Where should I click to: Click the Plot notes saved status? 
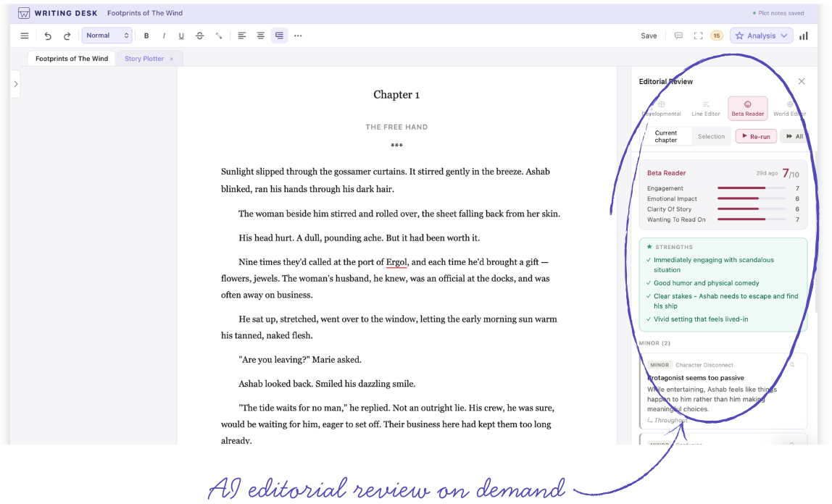coord(778,13)
